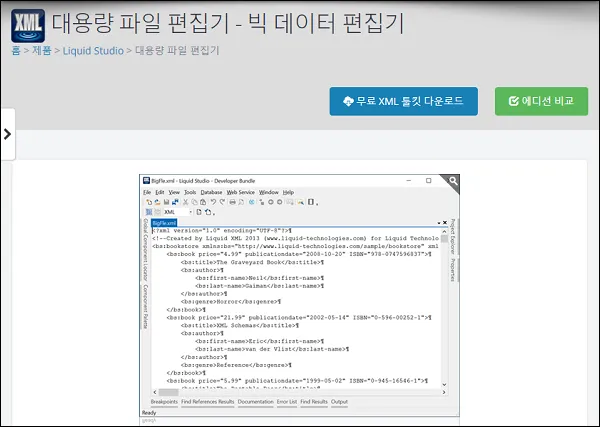Click the Undo arrow toolbar icon
The image size is (600, 427).
coord(214,202)
